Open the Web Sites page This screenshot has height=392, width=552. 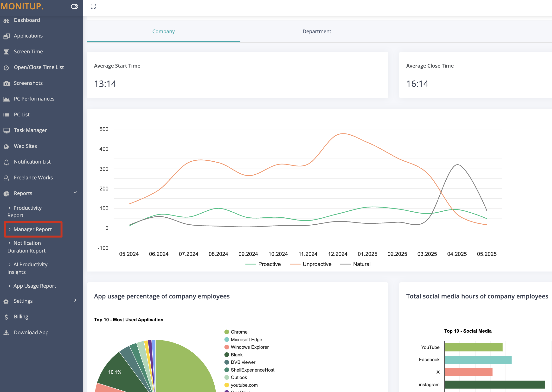pyautogui.click(x=25, y=146)
